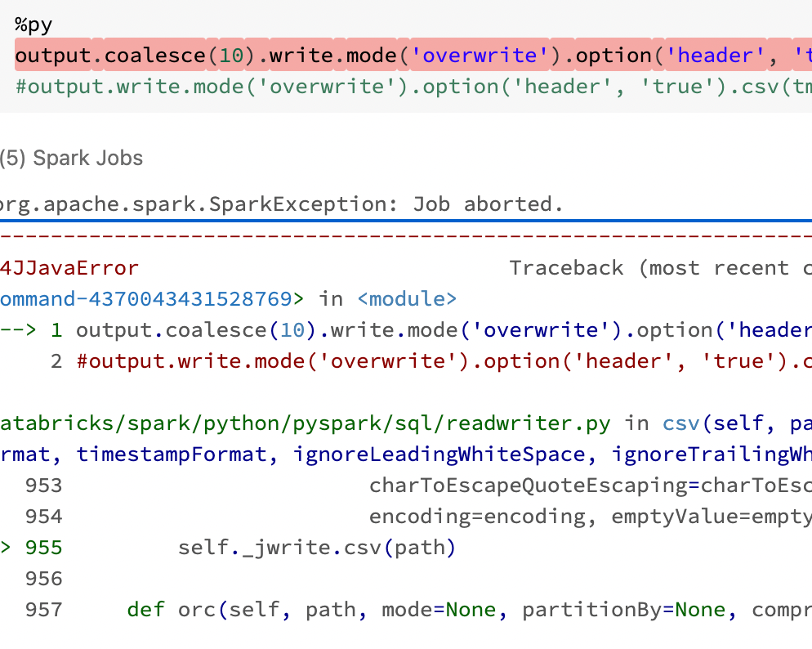This screenshot has width=812, height=649.
Task: Click the SparkException Job aborted message
Action: point(282,204)
